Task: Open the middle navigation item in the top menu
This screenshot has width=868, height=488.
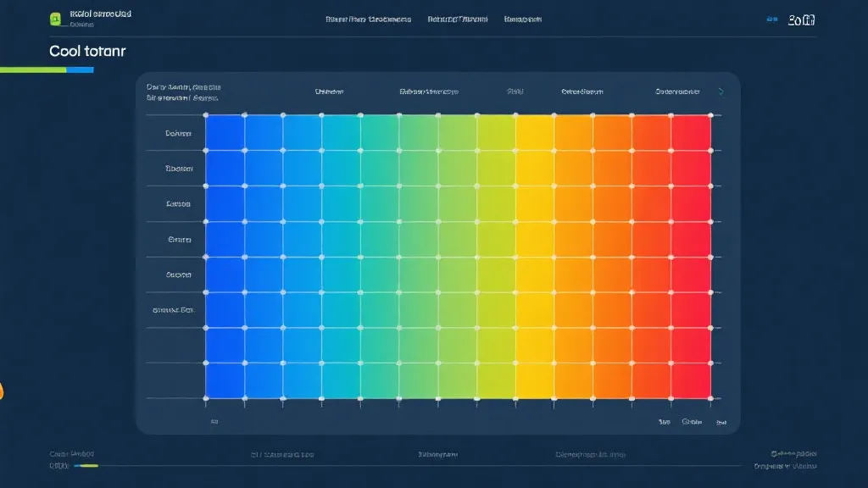Action: coord(457,19)
